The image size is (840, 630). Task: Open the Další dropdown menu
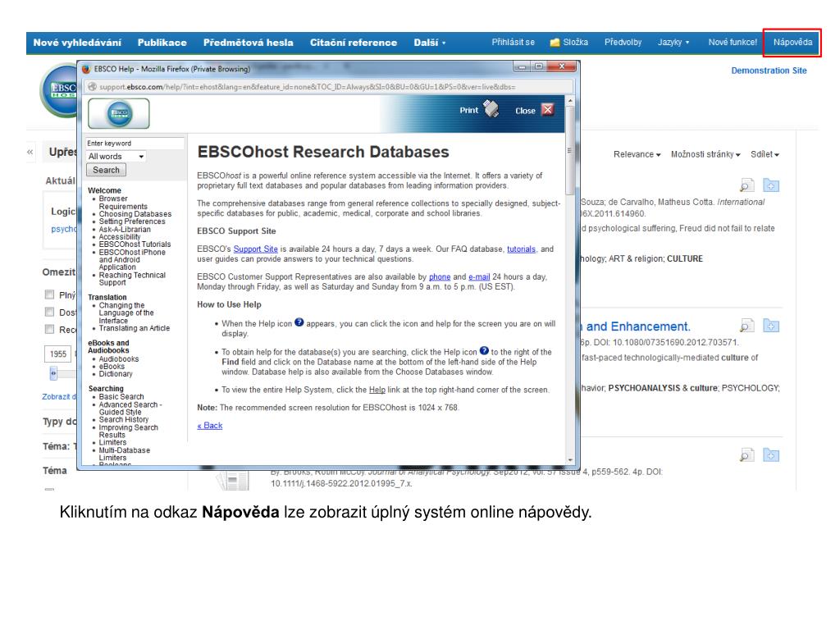click(x=430, y=43)
